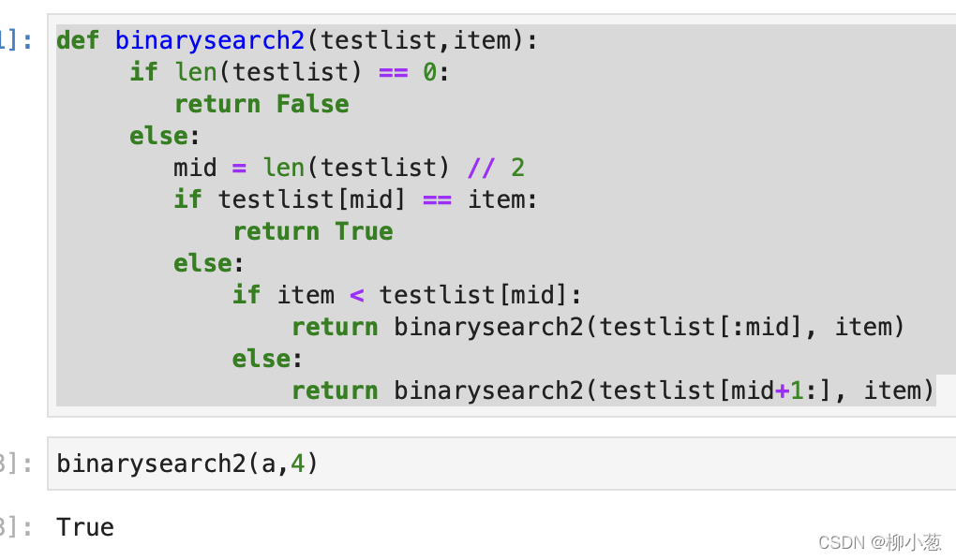Click the 'return False' statement
This screenshot has width=956, height=560.
(x=261, y=104)
